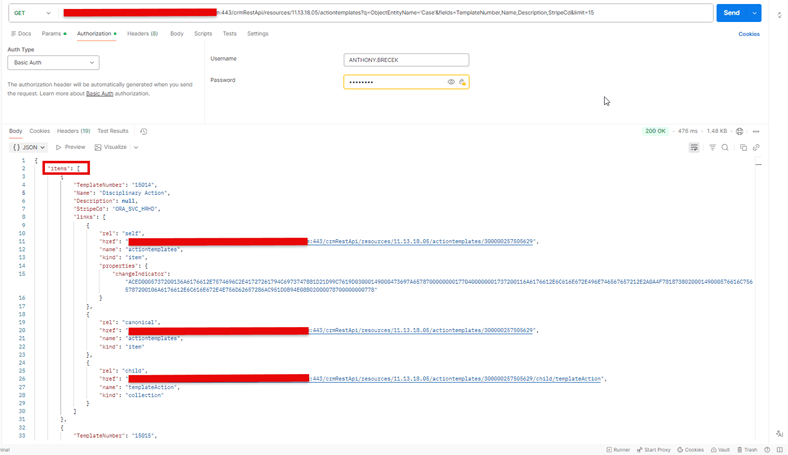Open the self href link on line 11
Image resolution: width=788 pixels, height=455 pixels.
coord(421,241)
